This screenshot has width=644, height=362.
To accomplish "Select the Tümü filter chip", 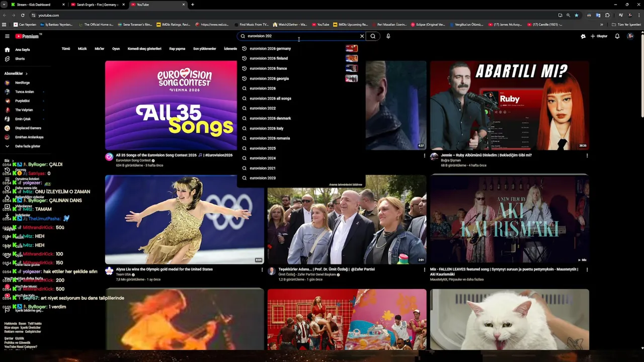I will [x=66, y=49].
